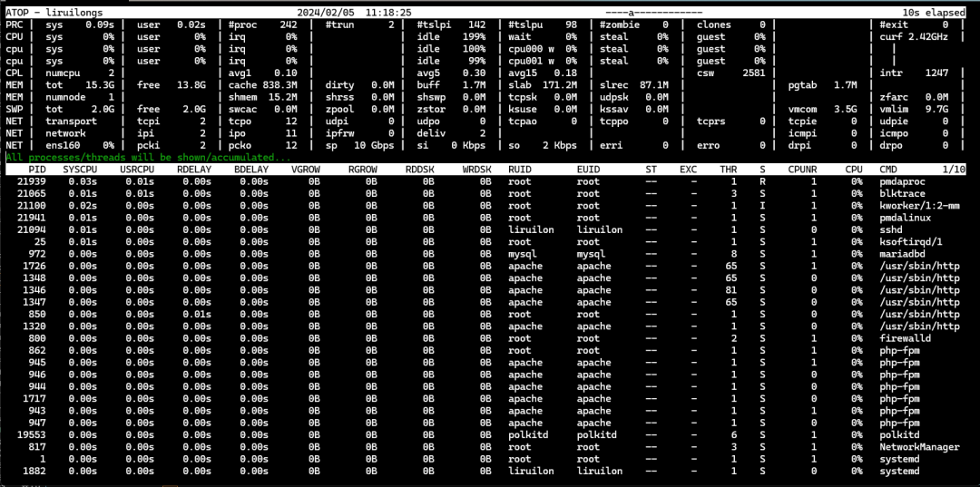The width and height of the screenshot is (980, 487).
Task: Select the mariadbd process name
Action: [902, 254]
